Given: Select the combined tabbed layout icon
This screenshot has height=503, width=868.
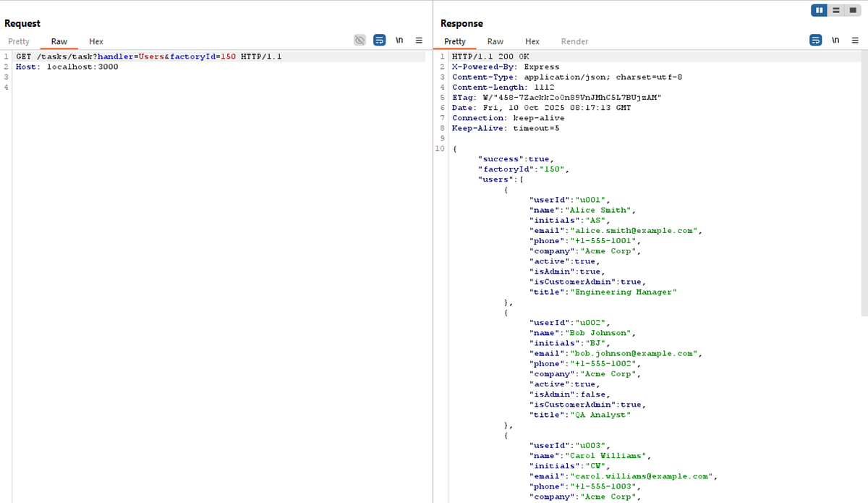Looking at the screenshot, I should pyautogui.click(x=852, y=10).
